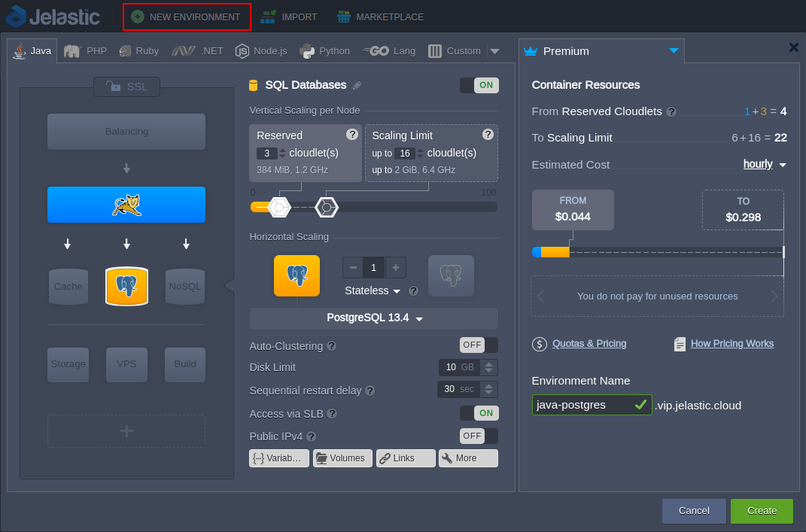Toggle Access via SLB off
This screenshot has width=806, height=532.
tap(479, 413)
